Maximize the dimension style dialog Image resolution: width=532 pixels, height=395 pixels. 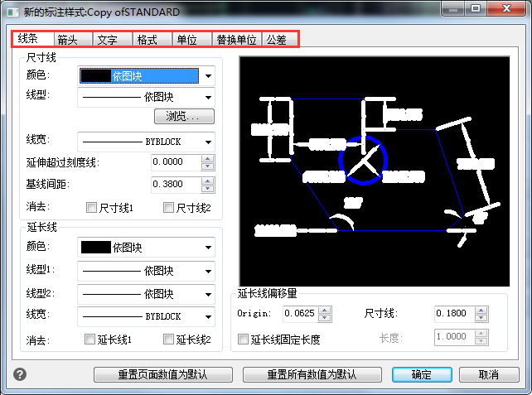(476, 9)
